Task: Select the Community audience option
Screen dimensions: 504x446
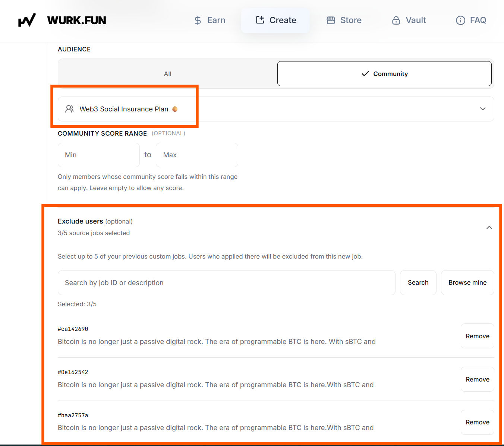Action: 384,74
